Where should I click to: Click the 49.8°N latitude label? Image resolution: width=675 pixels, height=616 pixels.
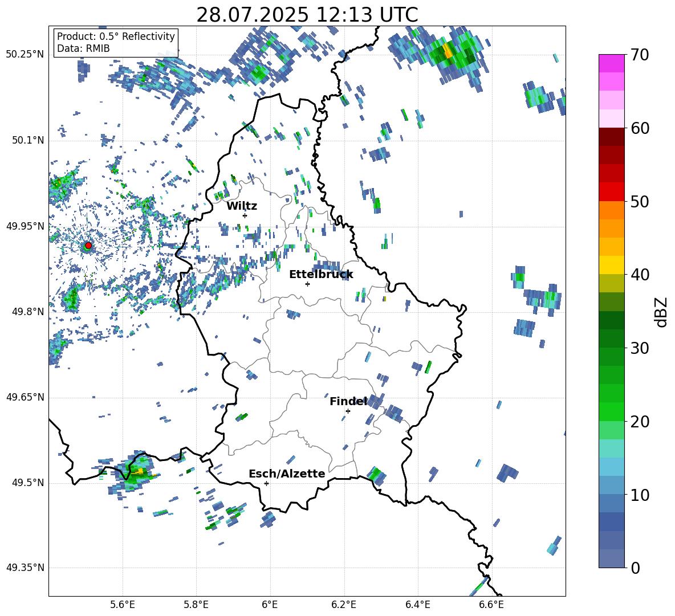click(28, 312)
